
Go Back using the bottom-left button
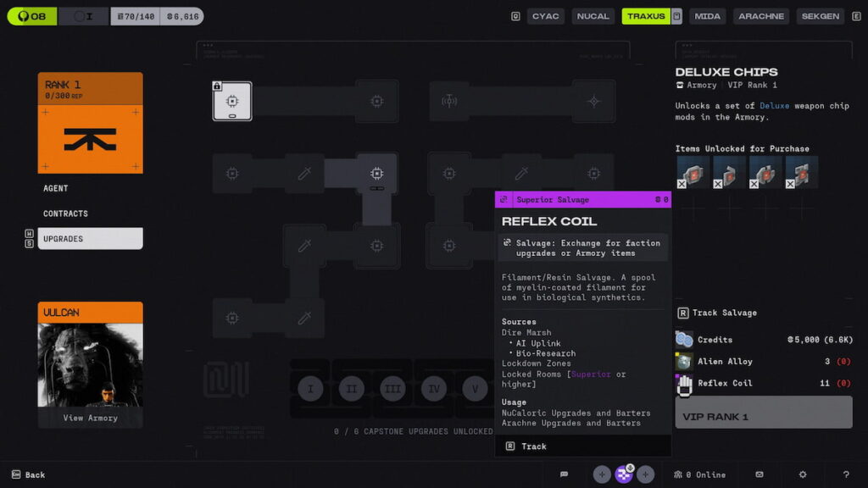click(x=28, y=474)
